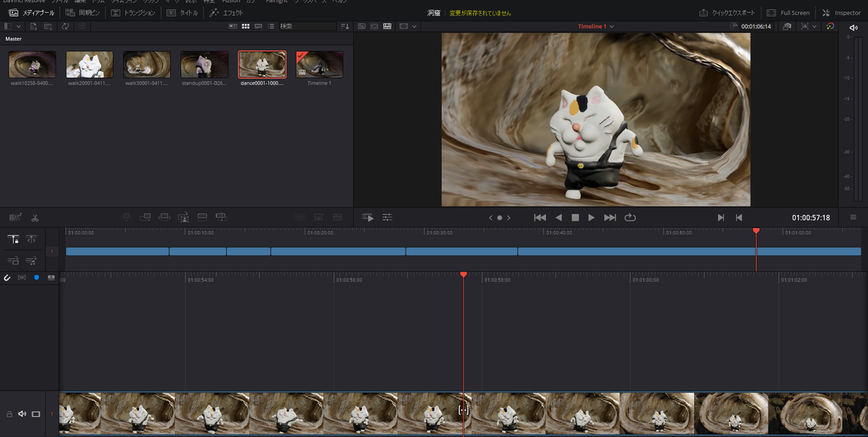
Task: Stop playback
Action: [575, 217]
